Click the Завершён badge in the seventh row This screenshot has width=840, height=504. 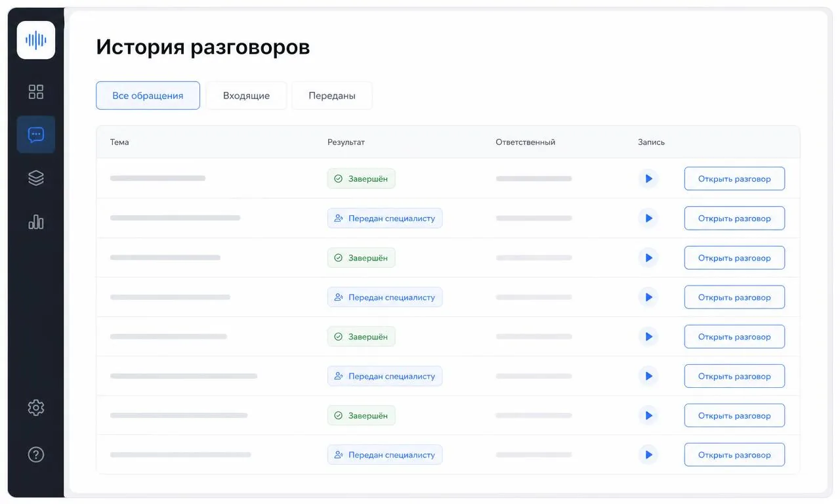point(362,415)
